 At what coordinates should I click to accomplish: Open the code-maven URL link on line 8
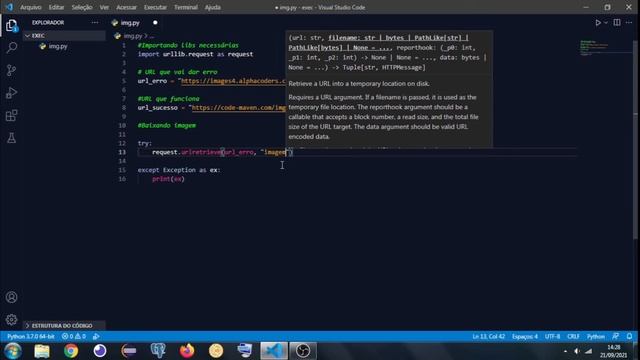[x=239, y=108]
